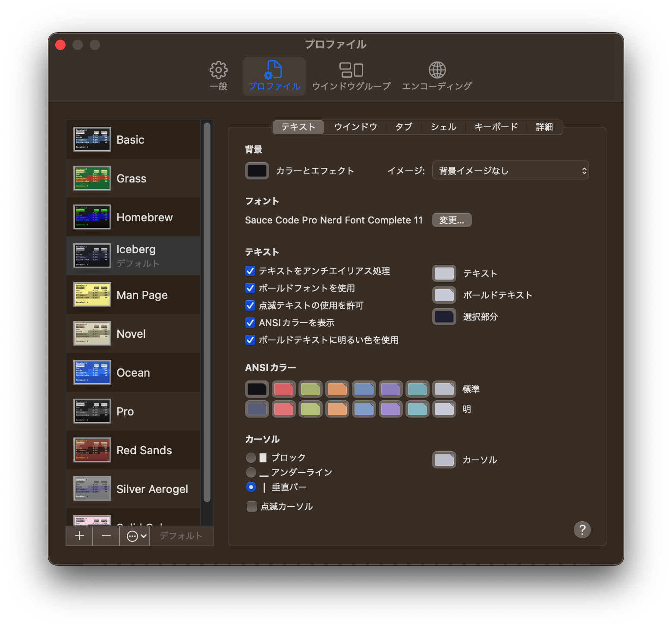This screenshot has height=629, width=672.
Task: Select the Ocean profile thumbnail
Action: [92, 372]
